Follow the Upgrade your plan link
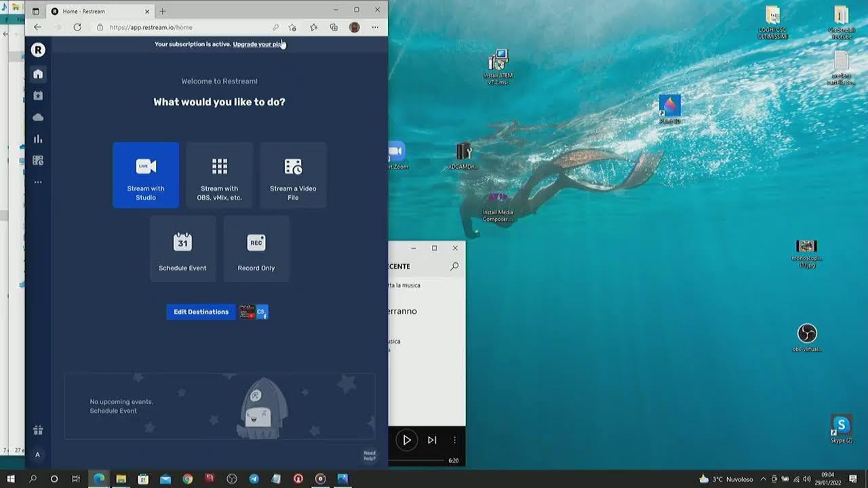 pyautogui.click(x=258, y=44)
